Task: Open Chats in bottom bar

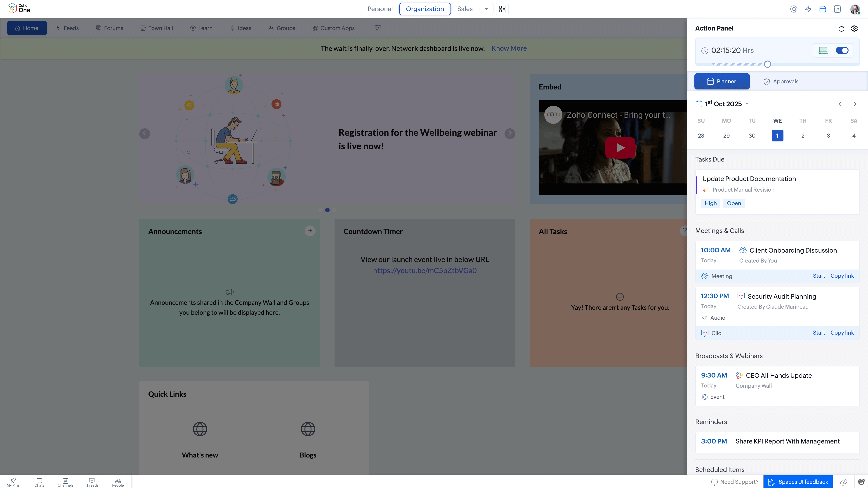Action: pos(39,482)
